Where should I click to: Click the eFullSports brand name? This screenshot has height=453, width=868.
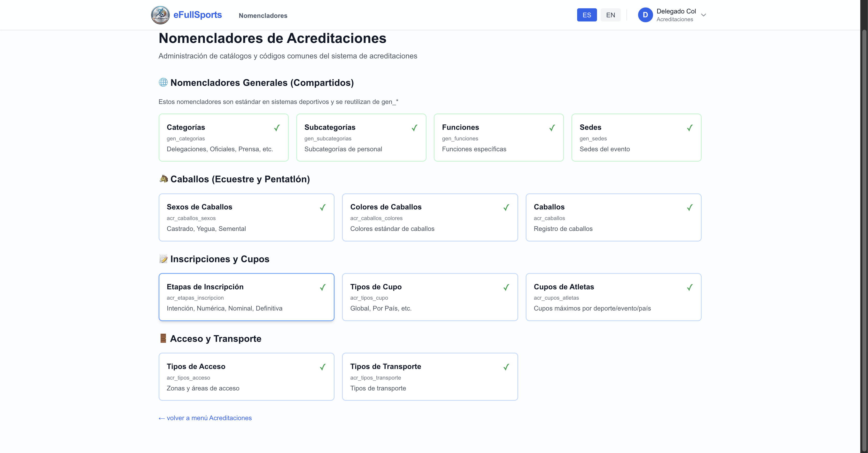tap(197, 15)
